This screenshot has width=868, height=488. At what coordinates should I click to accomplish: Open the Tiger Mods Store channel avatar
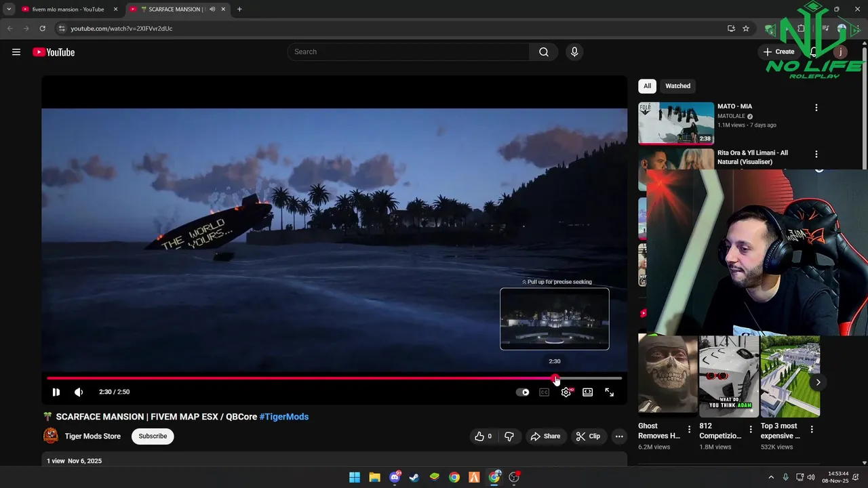51,436
